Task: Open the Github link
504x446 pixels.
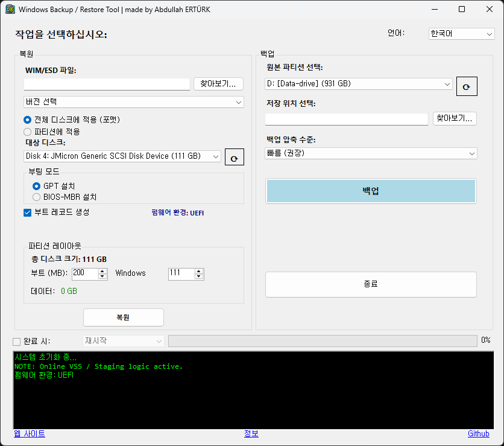Action: click(x=479, y=434)
